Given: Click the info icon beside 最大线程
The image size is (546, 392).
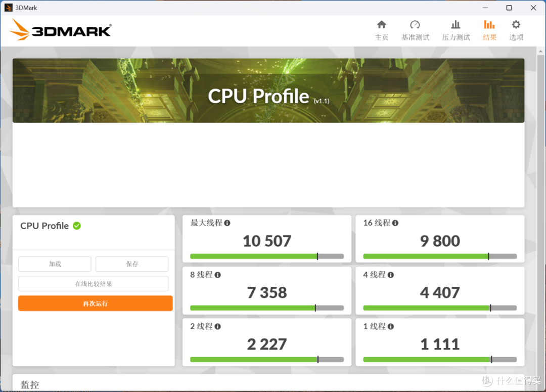Looking at the screenshot, I should 227,223.
